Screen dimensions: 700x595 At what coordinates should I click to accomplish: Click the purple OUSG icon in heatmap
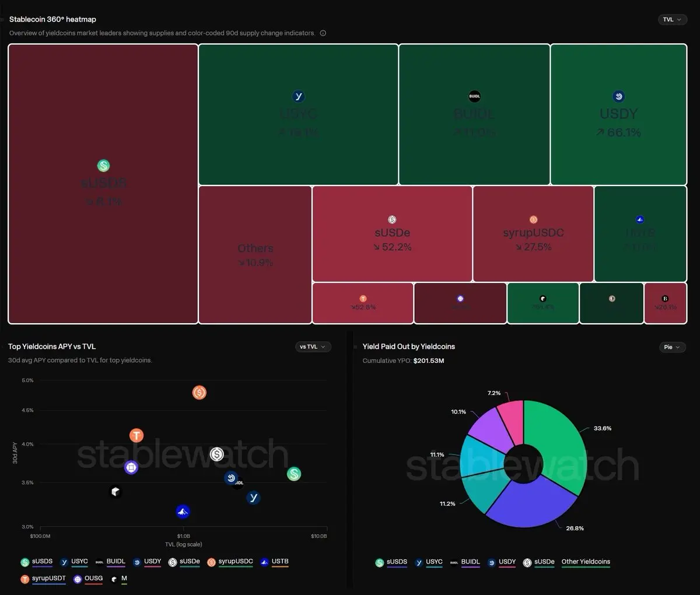click(460, 299)
